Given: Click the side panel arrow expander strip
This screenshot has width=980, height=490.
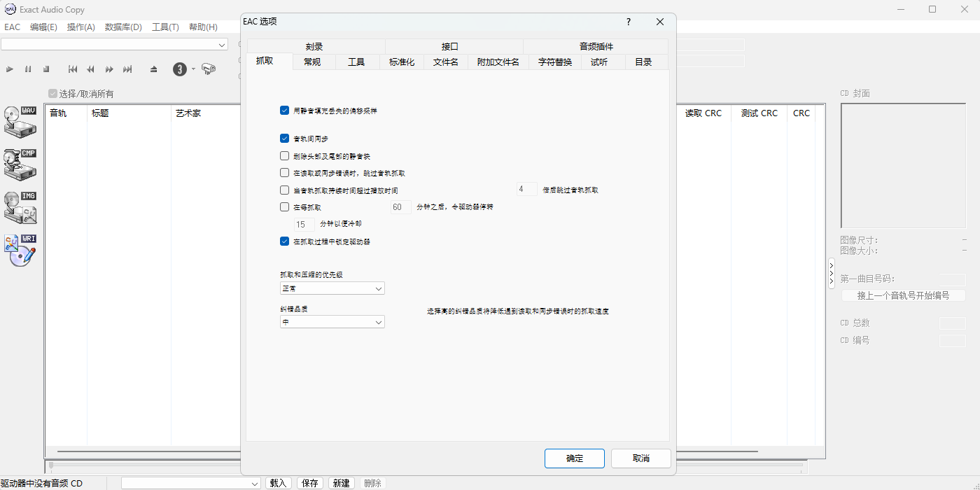Looking at the screenshot, I should [832, 274].
